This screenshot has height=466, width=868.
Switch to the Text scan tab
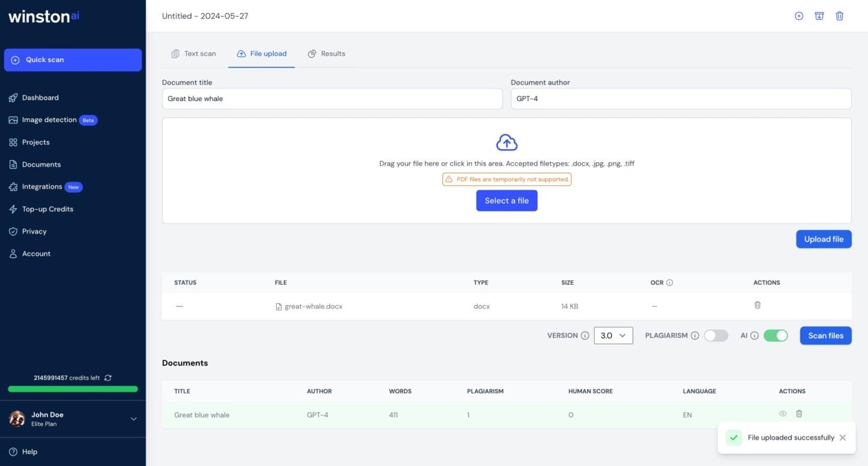pos(193,53)
